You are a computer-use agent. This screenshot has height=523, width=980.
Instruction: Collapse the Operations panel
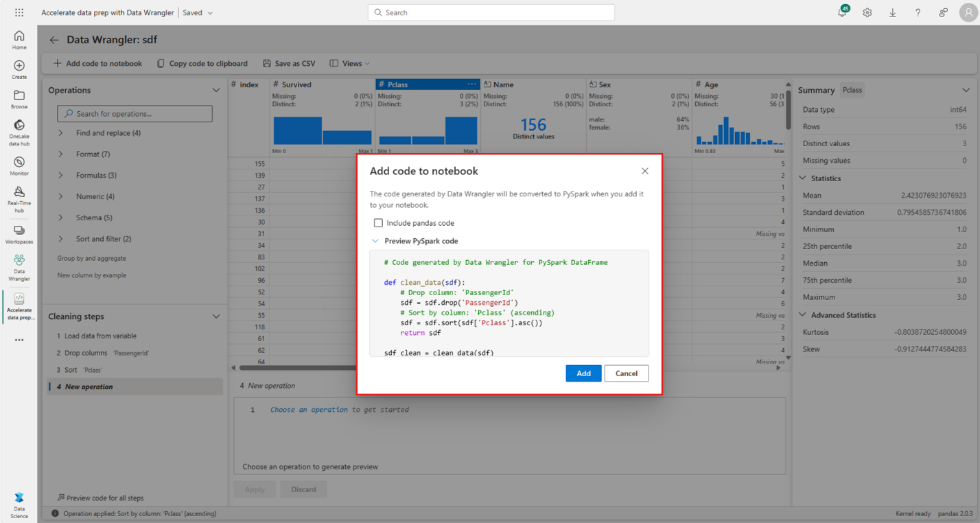[216, 90]
